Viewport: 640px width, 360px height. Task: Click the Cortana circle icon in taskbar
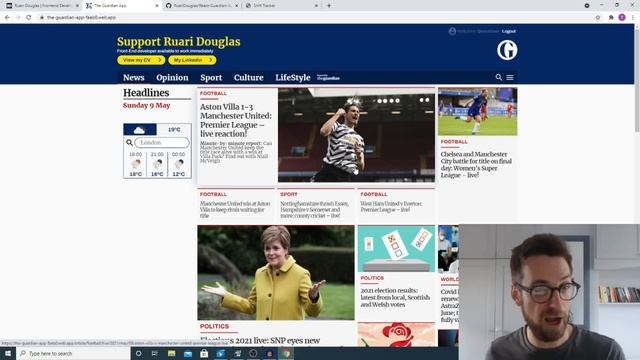tap(139, 353)
